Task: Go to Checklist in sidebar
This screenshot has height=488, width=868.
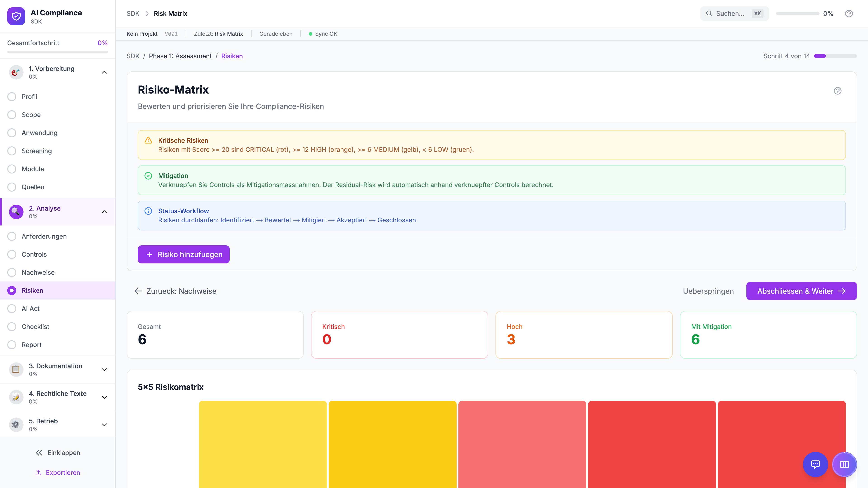Action: (x=35, y=327)
